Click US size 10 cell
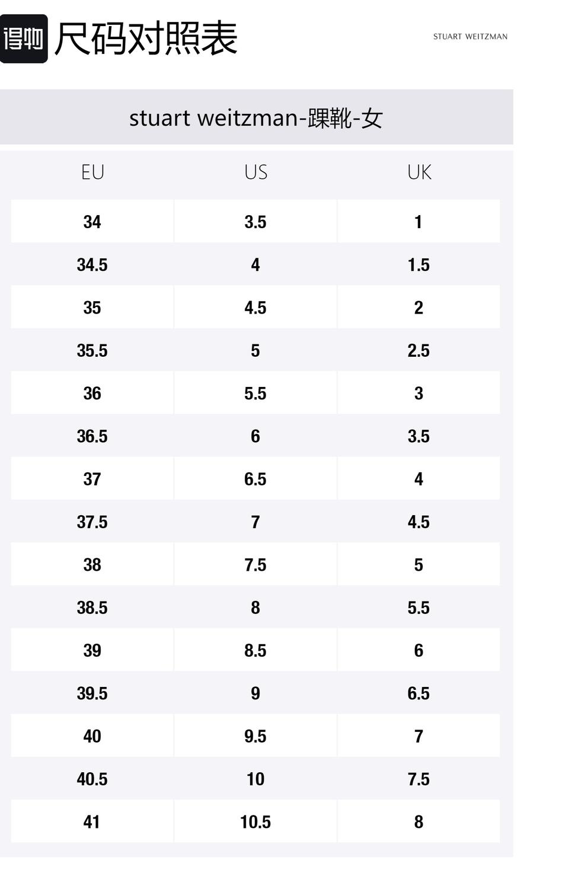588x889 pixels. click(x=255, y=779)
